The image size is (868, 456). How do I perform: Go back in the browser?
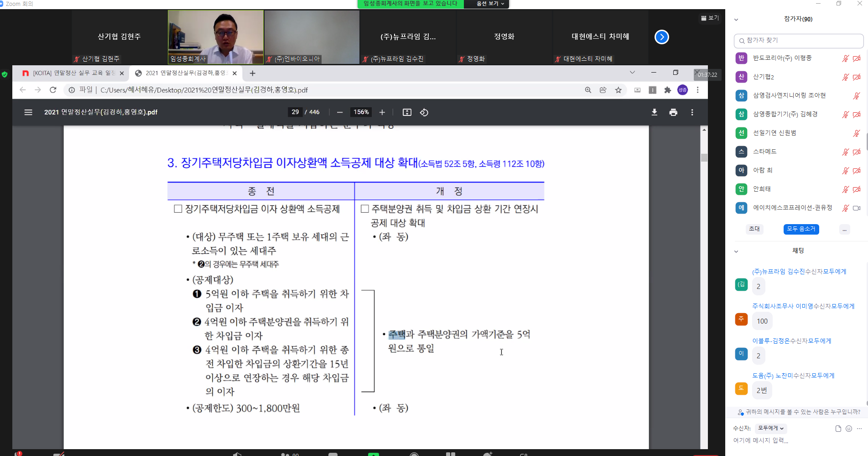coord(23,90)
